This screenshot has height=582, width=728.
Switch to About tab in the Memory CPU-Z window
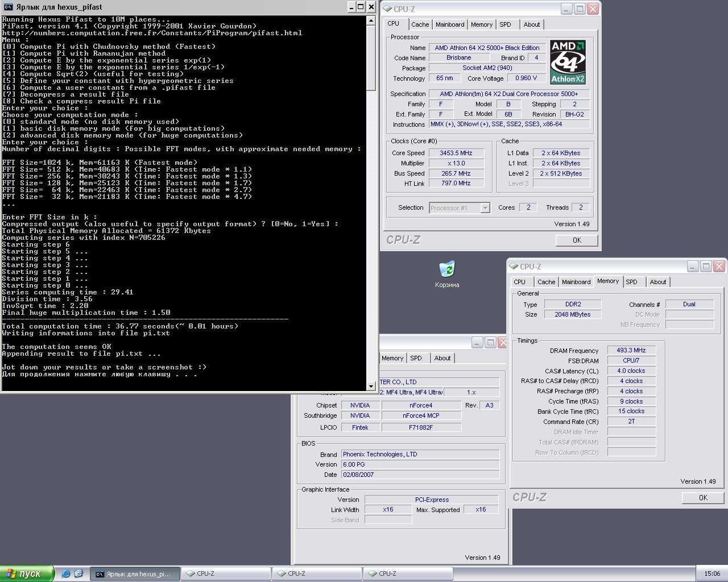click(658, 282)
